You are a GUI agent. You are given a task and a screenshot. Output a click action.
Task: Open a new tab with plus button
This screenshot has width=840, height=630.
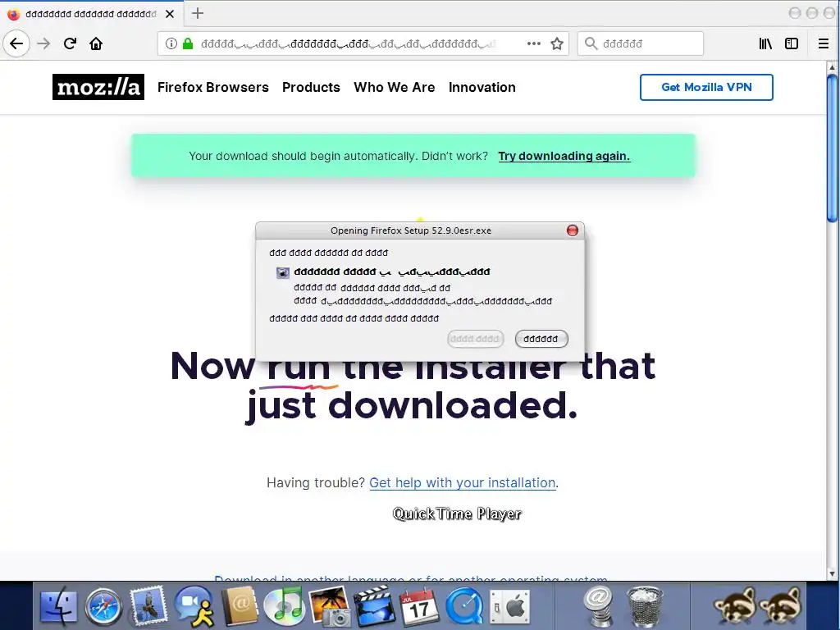[198, 13]
